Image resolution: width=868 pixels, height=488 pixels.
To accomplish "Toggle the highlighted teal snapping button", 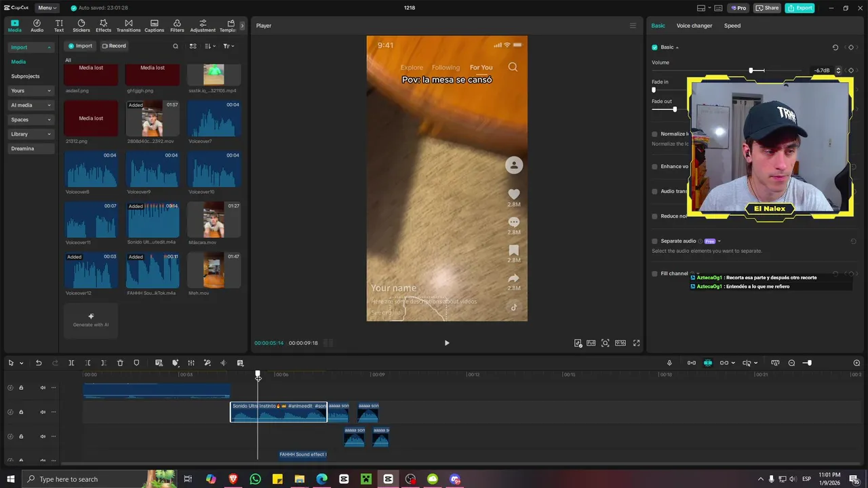I will tap(708, 363).
